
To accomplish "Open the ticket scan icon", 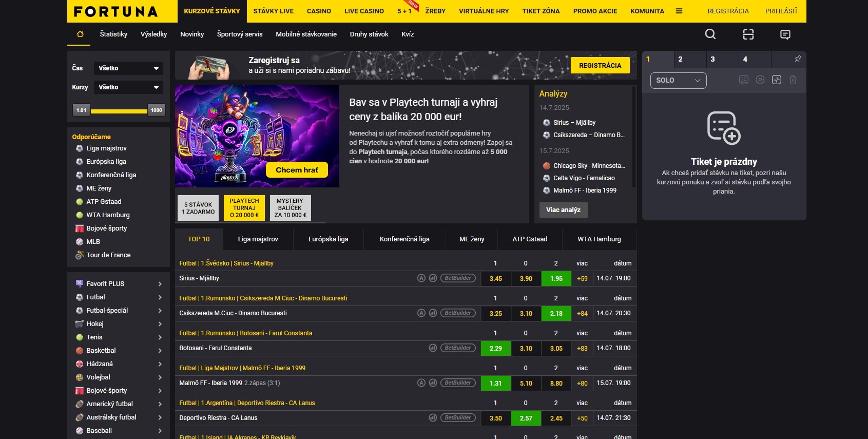I will 748,34.
